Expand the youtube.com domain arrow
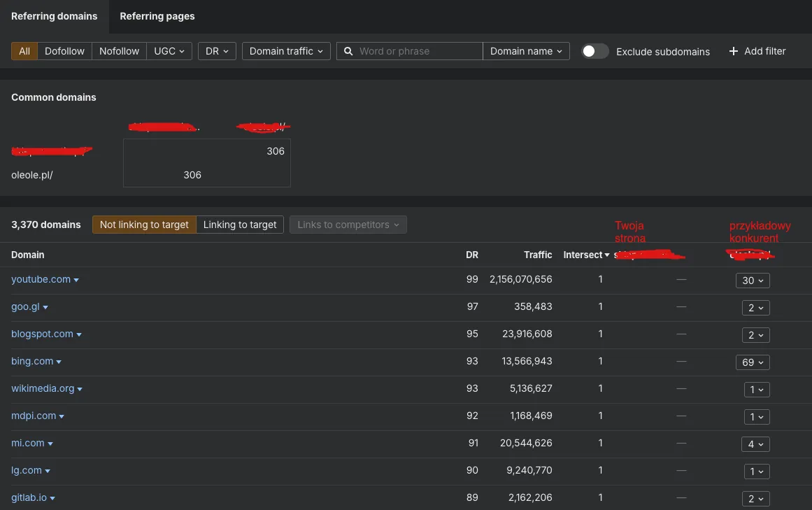The image size is (812, 510). (x=76, y=280)
